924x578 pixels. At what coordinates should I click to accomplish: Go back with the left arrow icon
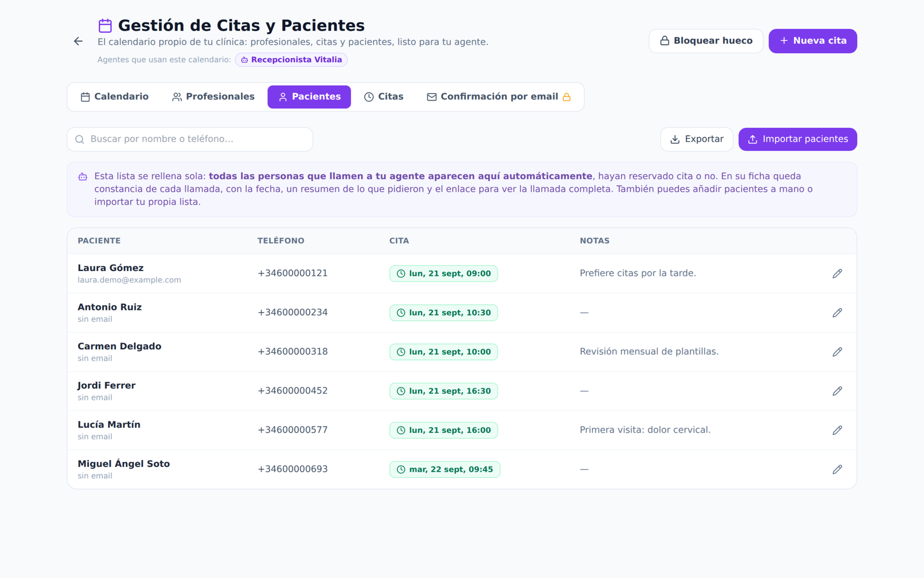(x=79, y=41)
